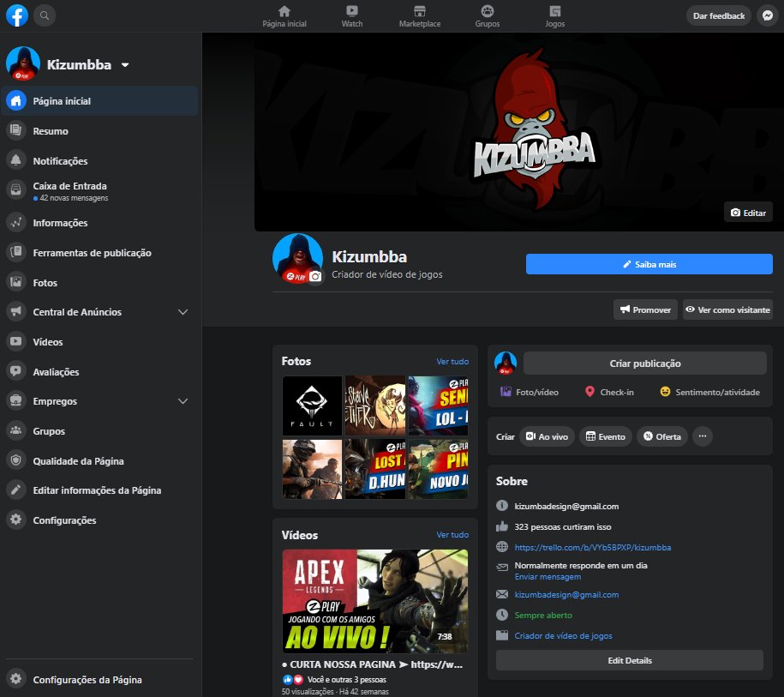Open Vídeos in the sidebar

coord(100,342)
